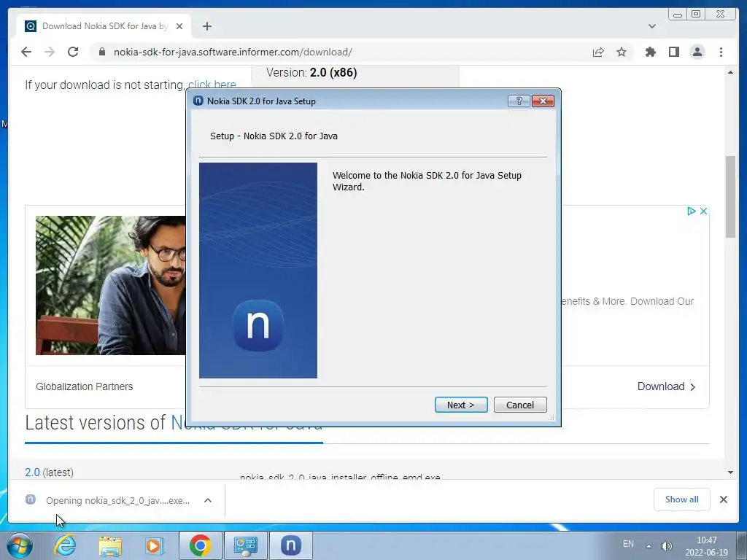Open the Control Panel taskbar item
747x560 pixels.
pyautogui.click(x=245, y=545)
